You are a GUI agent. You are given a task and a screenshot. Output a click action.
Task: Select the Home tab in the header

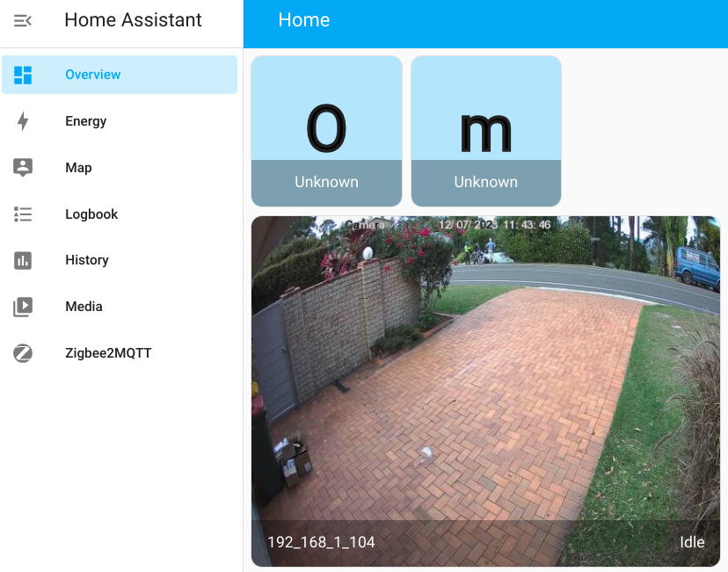pos(303,19)
